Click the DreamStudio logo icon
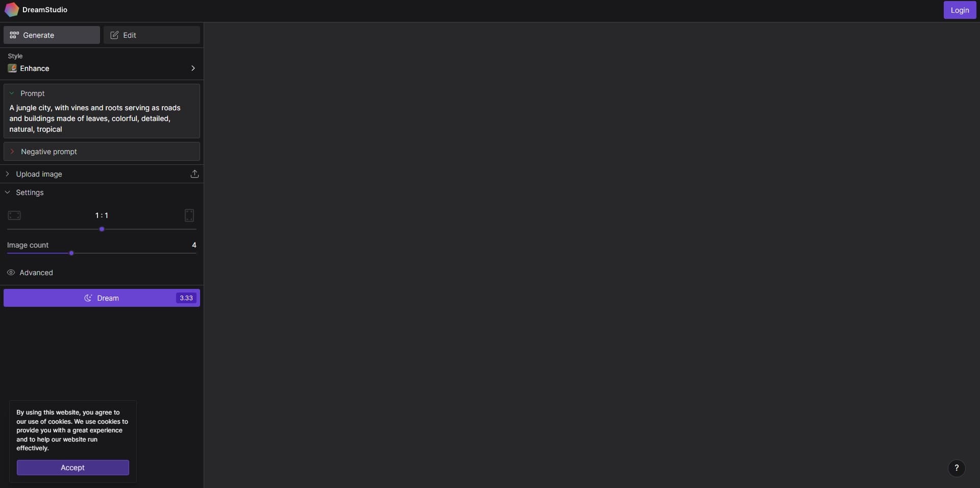This screenshot has height=488, width=980. 12,10
